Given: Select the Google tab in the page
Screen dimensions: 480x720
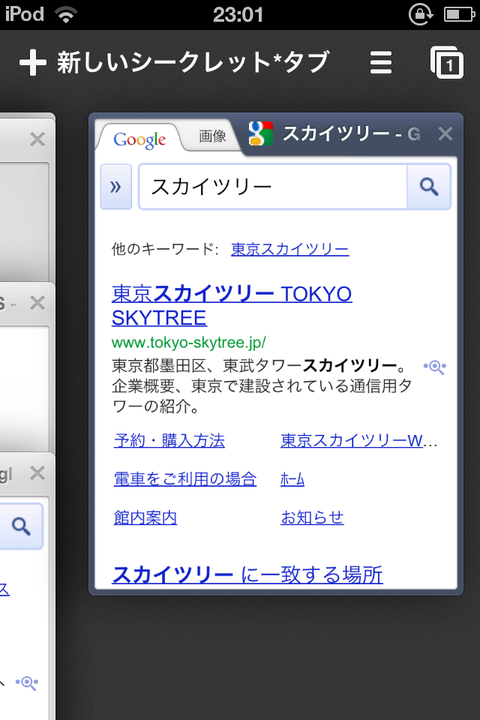Looking at the screenshot, I should 140,140.
